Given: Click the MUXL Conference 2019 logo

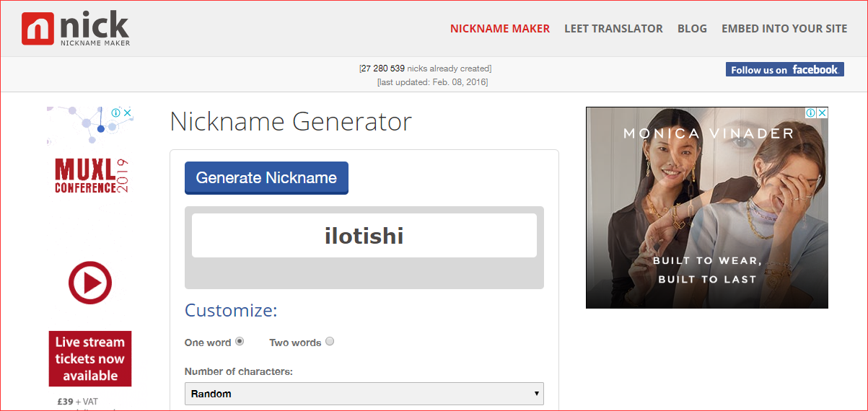Looking at the screenshot, I should click(x=91, y=177).
